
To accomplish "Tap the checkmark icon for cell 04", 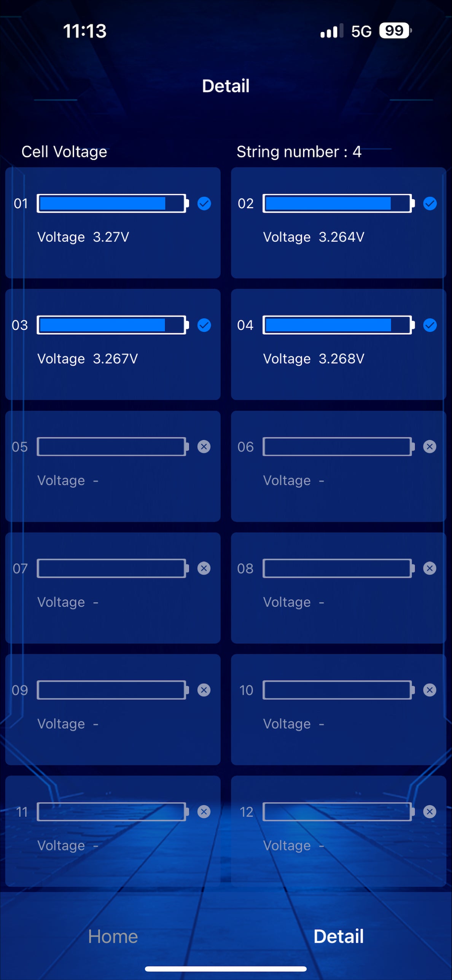I will tap(430, 325).
